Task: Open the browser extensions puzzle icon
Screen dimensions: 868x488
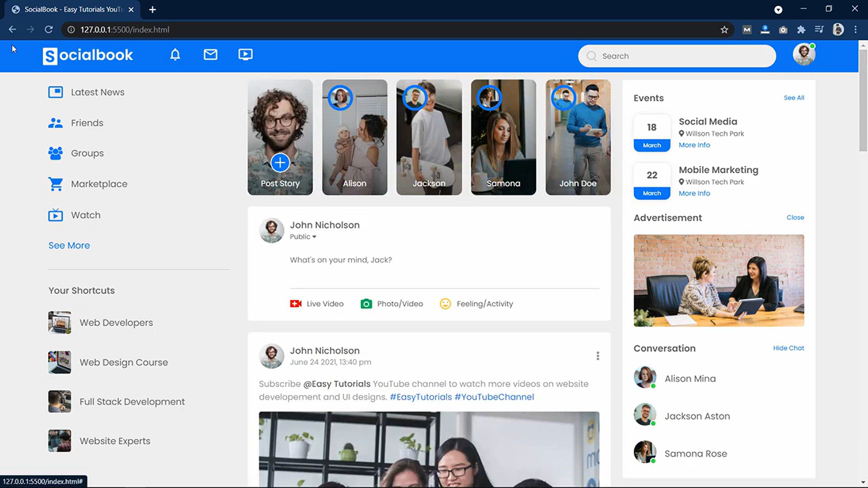Action: click(801, 30)
